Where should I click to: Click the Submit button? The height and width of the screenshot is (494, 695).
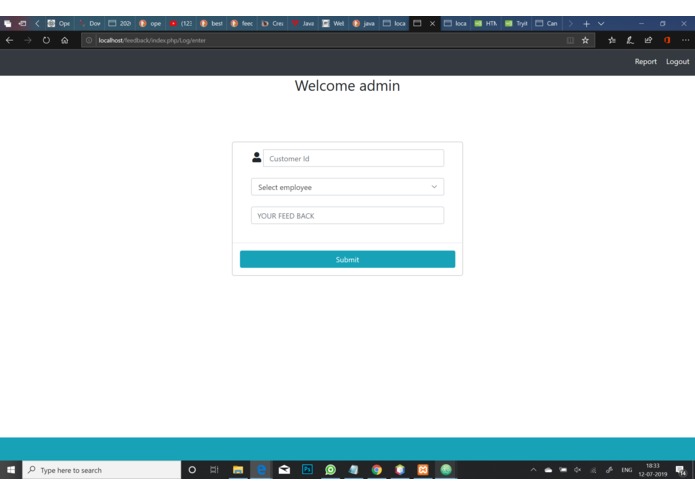pos(347,259)
